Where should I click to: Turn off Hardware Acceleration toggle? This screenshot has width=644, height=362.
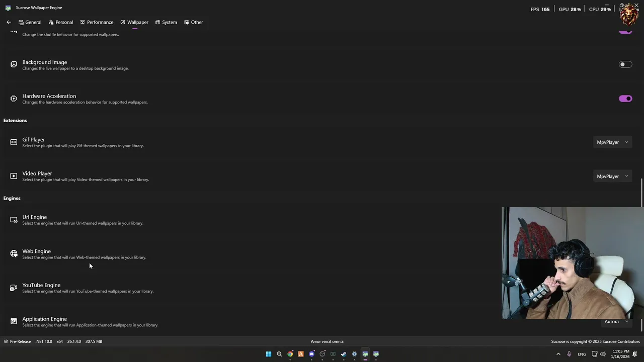[625, 99]
